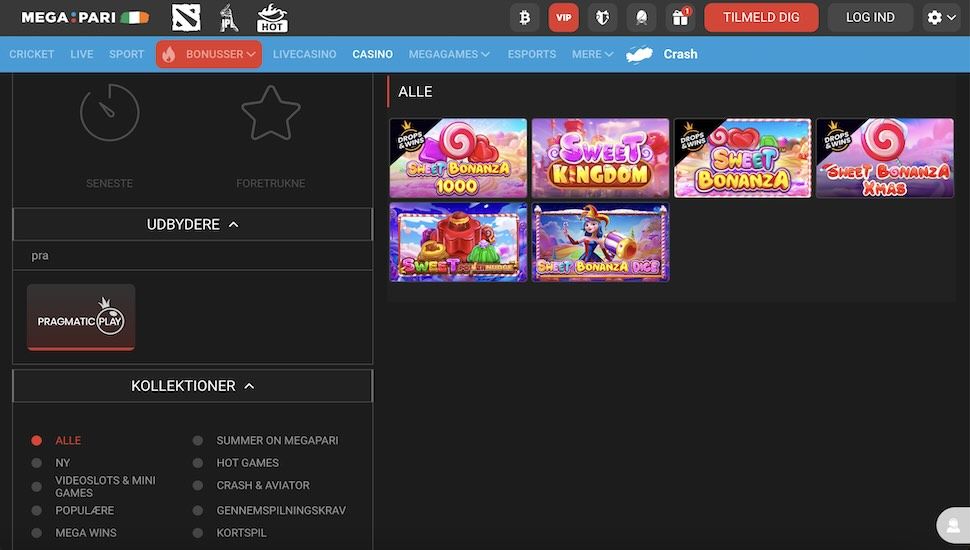970x550 pixels.
Task: Click the TILMELD DIG signup button
Action: [761, 17]
